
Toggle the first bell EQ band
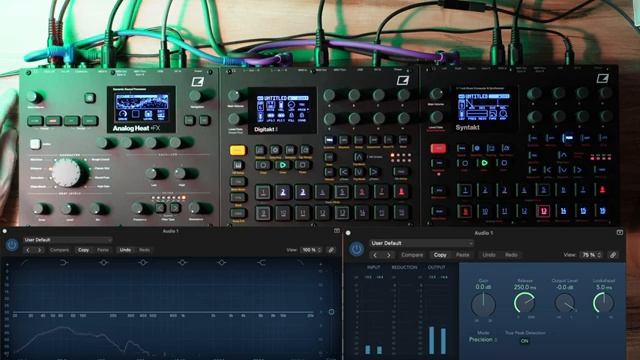[104, 263]
